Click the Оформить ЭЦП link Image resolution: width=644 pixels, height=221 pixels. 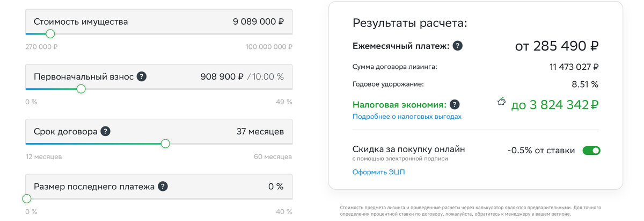378,172
